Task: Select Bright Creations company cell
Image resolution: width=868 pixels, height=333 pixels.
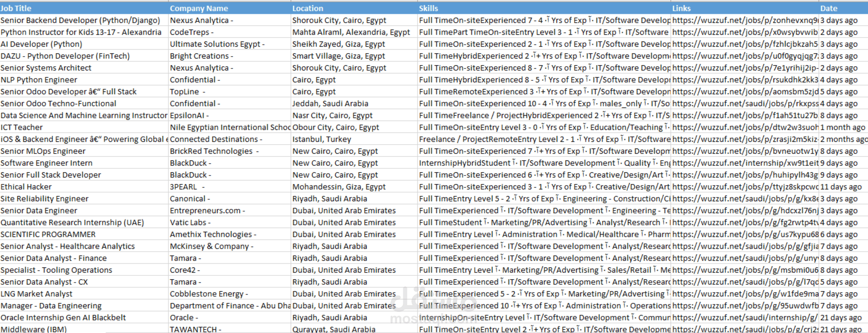Action: coord(230,56)
